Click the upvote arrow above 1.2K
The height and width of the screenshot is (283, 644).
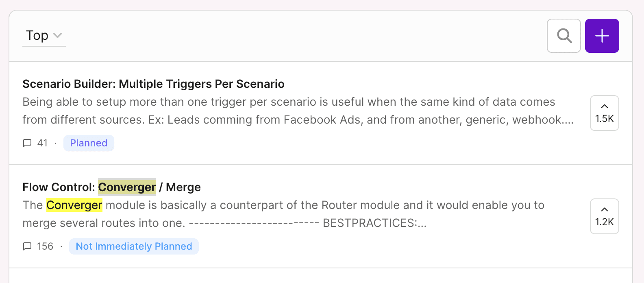coord(605,209)
